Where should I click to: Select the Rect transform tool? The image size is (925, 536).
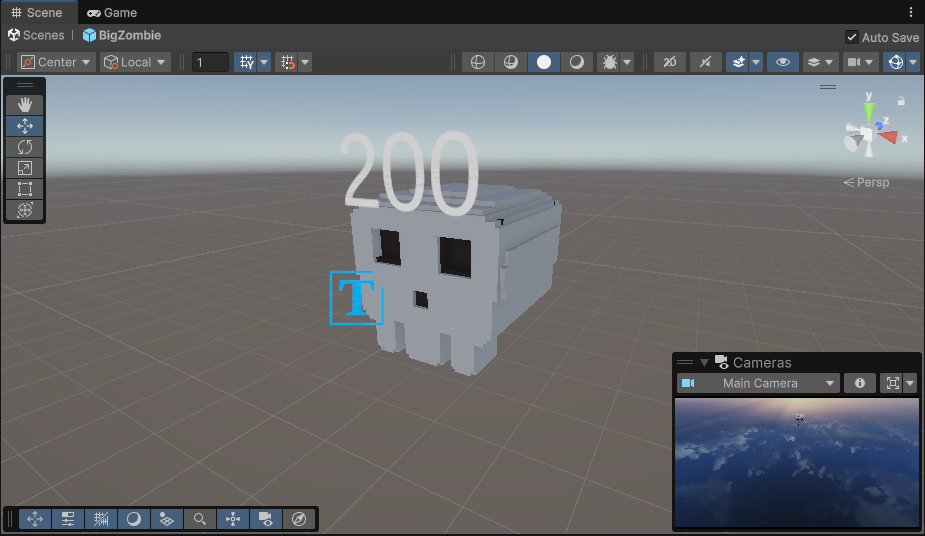(25, 189)
